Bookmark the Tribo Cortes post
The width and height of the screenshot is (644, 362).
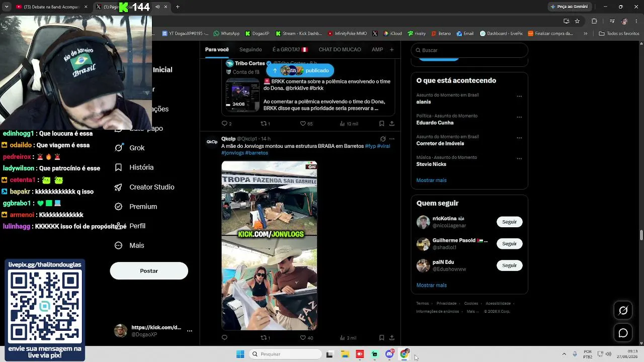tap(381, 124)
